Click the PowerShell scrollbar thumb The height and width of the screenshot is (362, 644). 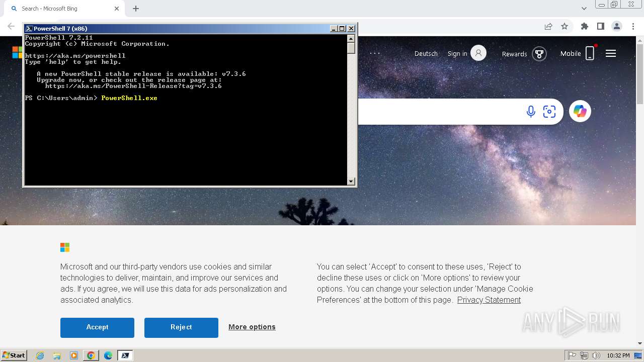pyautogui.click(x=351, y=48)
